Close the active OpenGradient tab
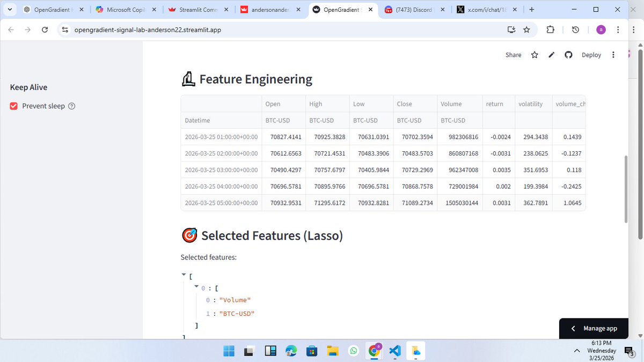644x362 pixels. coord(370,10)
